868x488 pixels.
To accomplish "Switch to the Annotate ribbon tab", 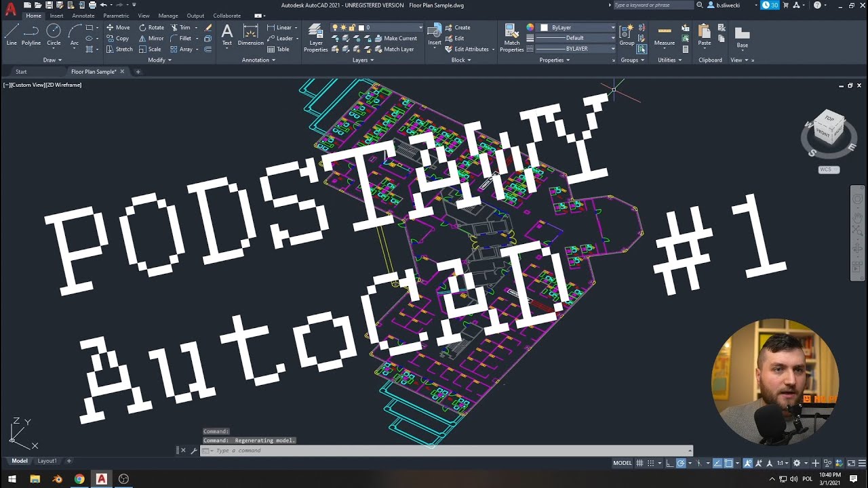I will 83,16.
